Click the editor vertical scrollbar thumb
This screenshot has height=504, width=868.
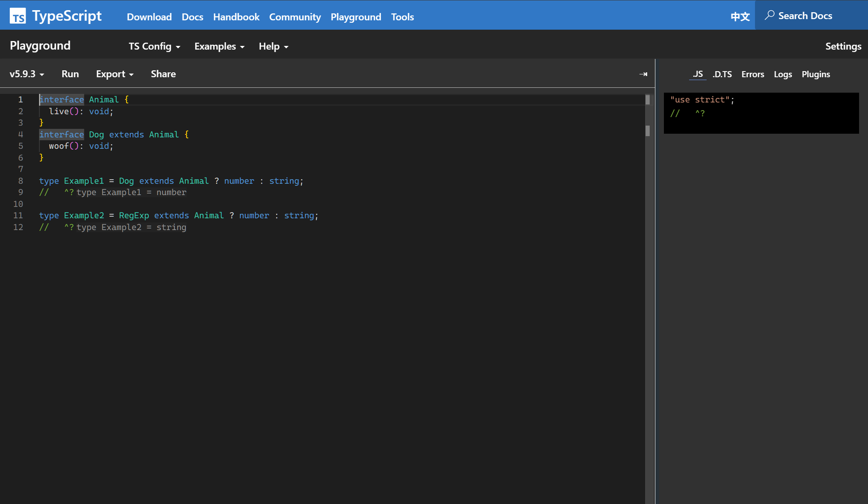click(x=648, y=100)
